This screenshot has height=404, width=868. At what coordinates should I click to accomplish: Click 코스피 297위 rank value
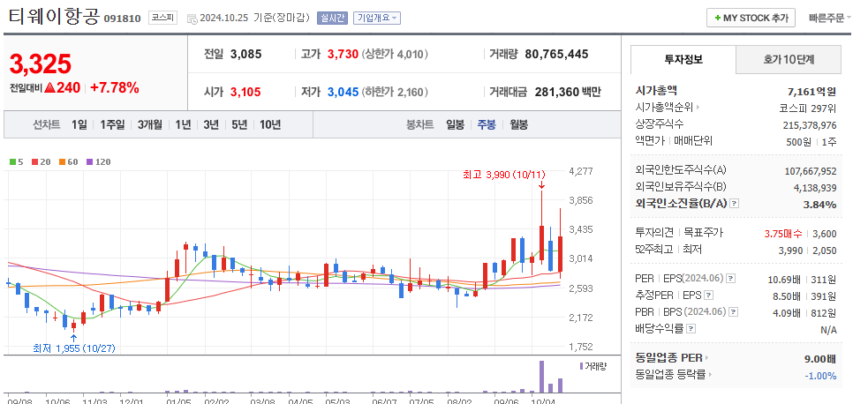(808, 108)
